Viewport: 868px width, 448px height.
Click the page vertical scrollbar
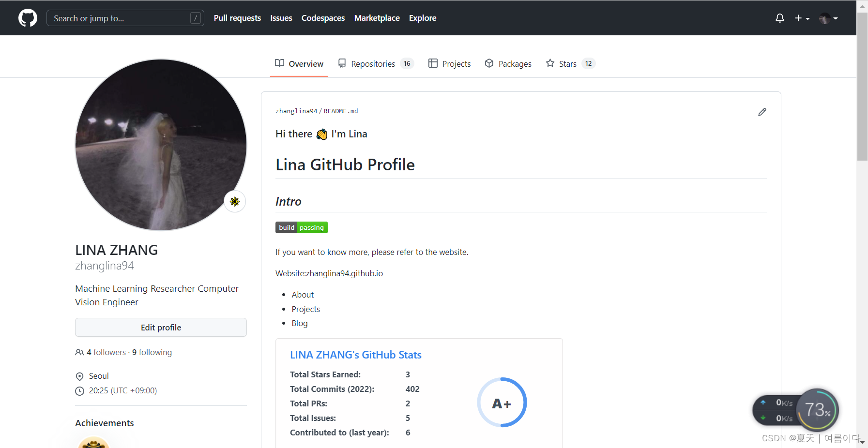tap(862, 87)
